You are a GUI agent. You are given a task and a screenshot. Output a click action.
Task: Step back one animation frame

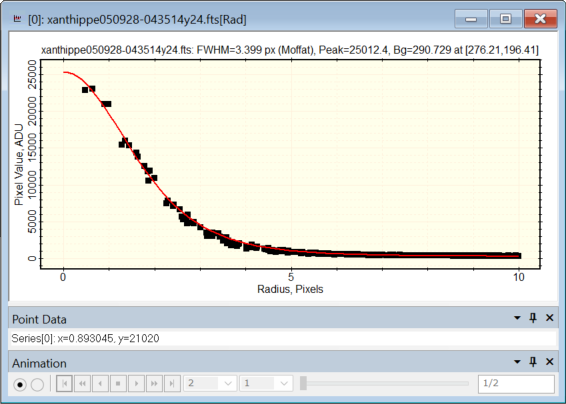[100, 383]
